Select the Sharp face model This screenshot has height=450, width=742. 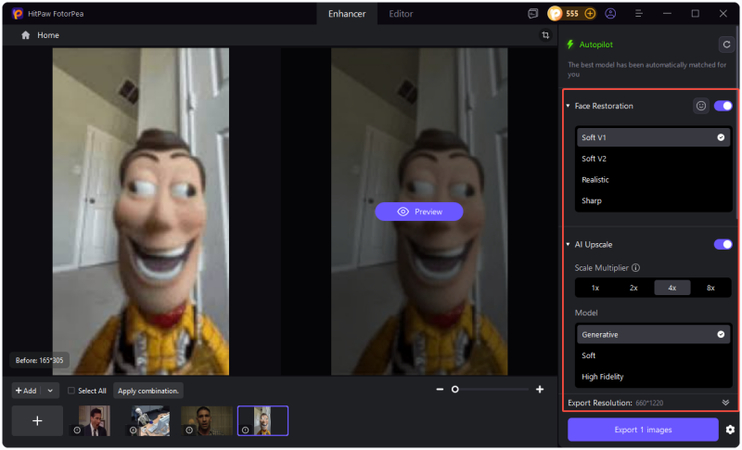(x=653, y=201)
